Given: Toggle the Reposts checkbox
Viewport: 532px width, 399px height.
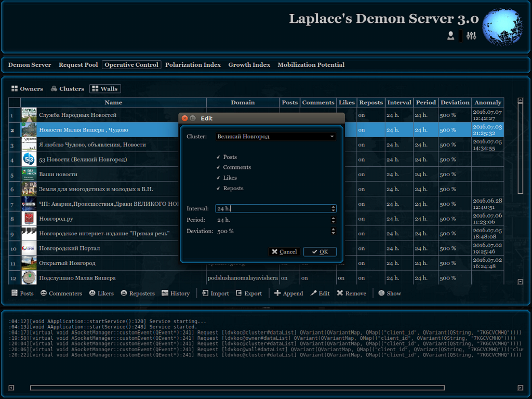Looking at the screenshot, I should (x=219, y=188).
